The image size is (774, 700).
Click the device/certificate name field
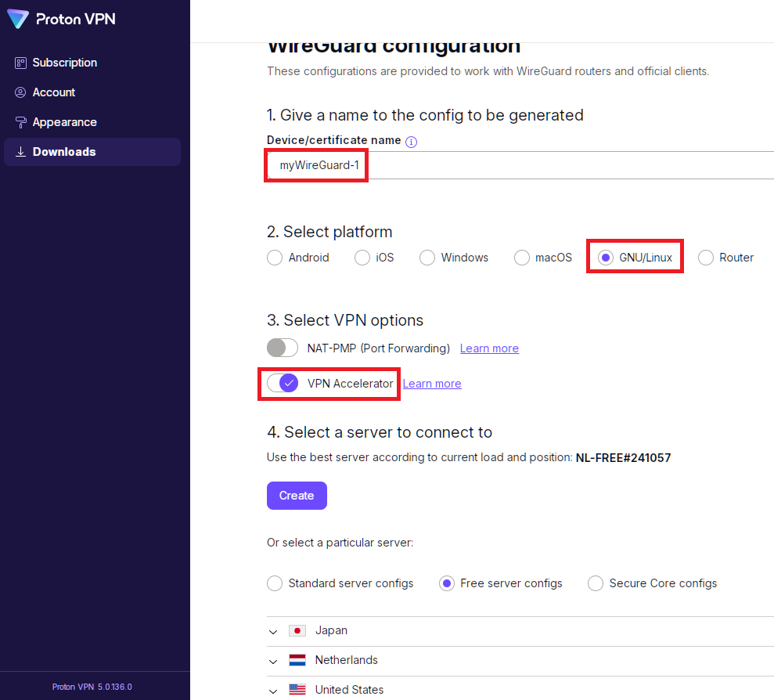point(517,166)
